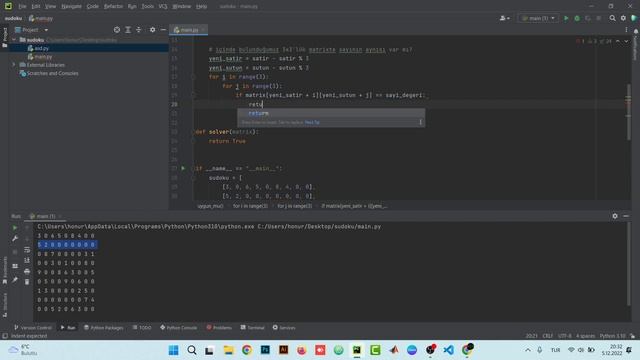Click the Next Tip link in completion popup
Screen dimensions: 640x360
point(312,122)
